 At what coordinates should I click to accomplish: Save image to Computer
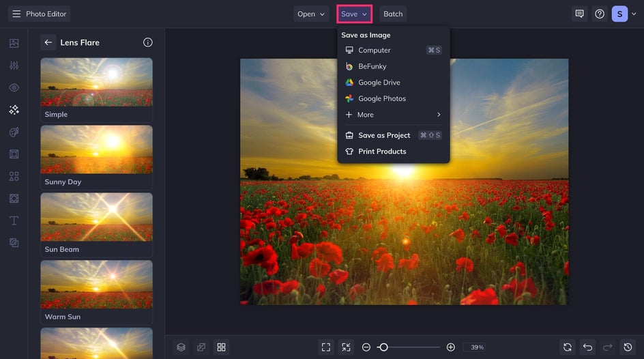tap(375, 51)
